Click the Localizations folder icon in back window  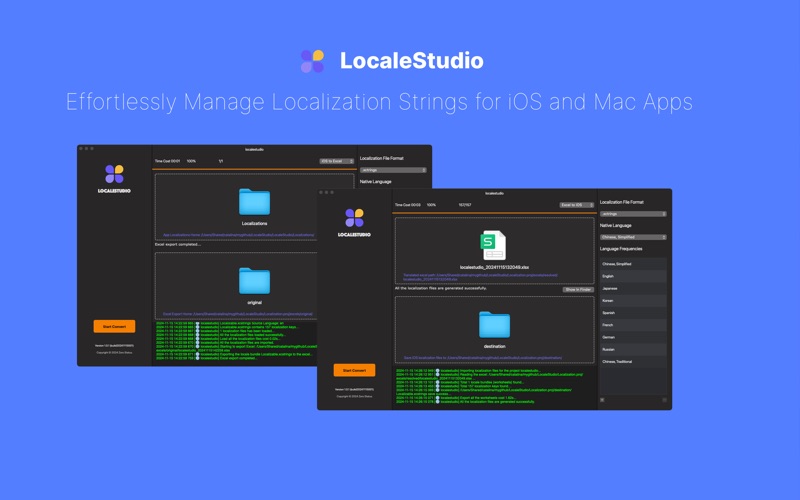(x=255, y=202)
